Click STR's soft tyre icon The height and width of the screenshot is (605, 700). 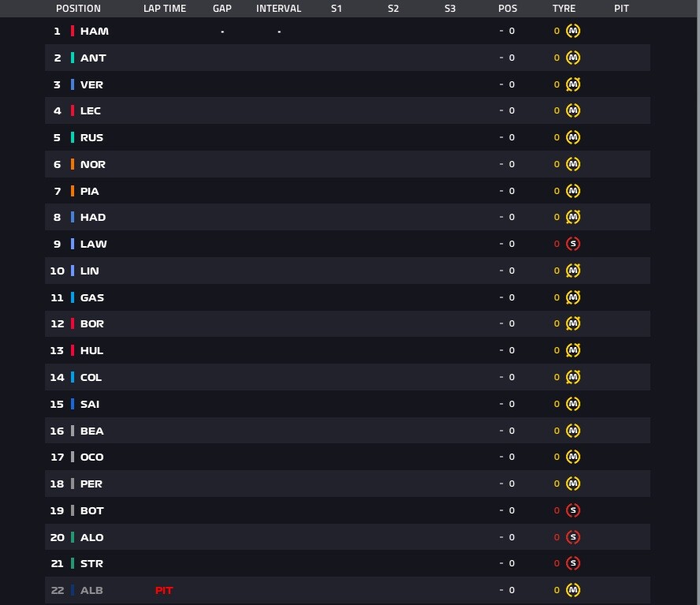[x=573, y=563]
